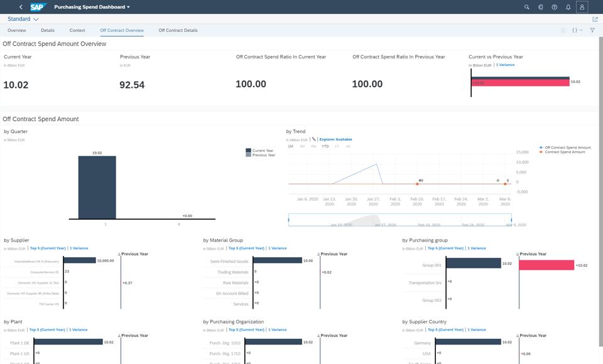Open the user profile icon

pos(582,7)
